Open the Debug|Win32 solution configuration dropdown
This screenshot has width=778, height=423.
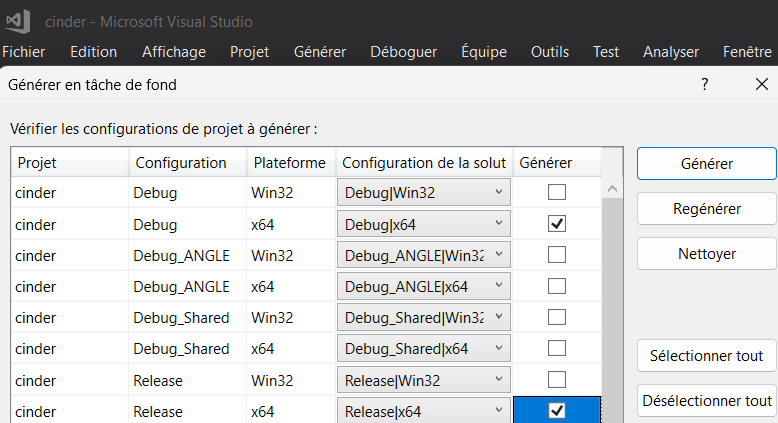click(424, 192)
